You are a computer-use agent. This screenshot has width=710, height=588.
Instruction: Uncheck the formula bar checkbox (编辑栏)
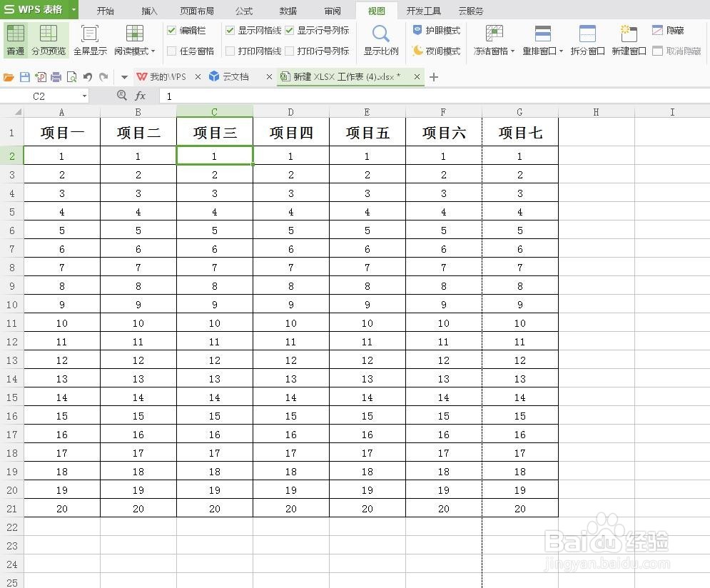(171, 31)
